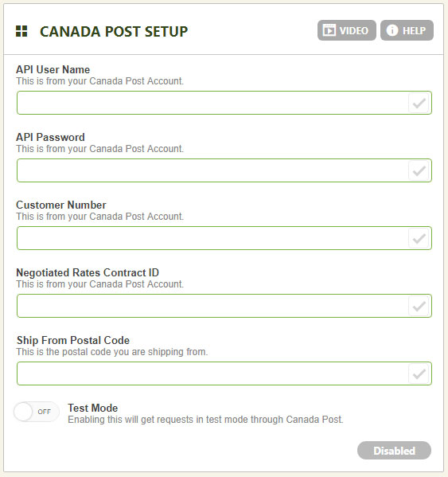Click the checkmark icon in Customer Number field

click(x=419, y=239)
